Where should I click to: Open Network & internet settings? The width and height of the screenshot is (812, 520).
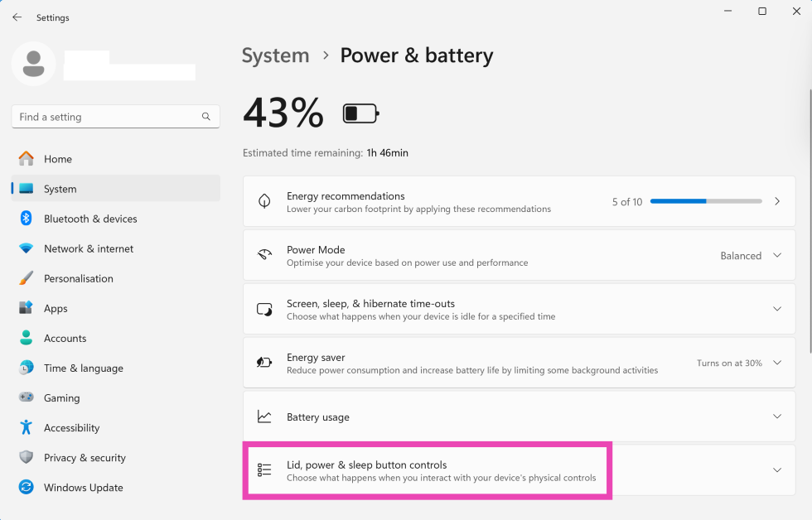click(88, 248)
